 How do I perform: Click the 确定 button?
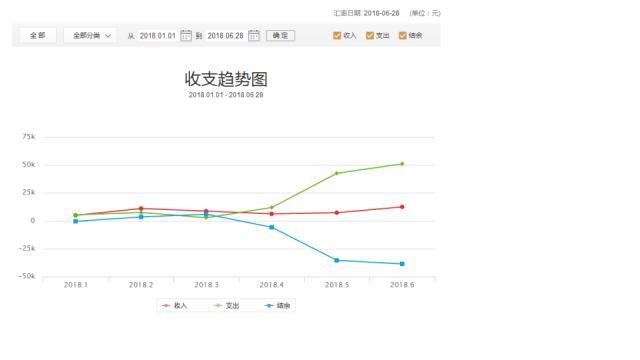(280, 36)
